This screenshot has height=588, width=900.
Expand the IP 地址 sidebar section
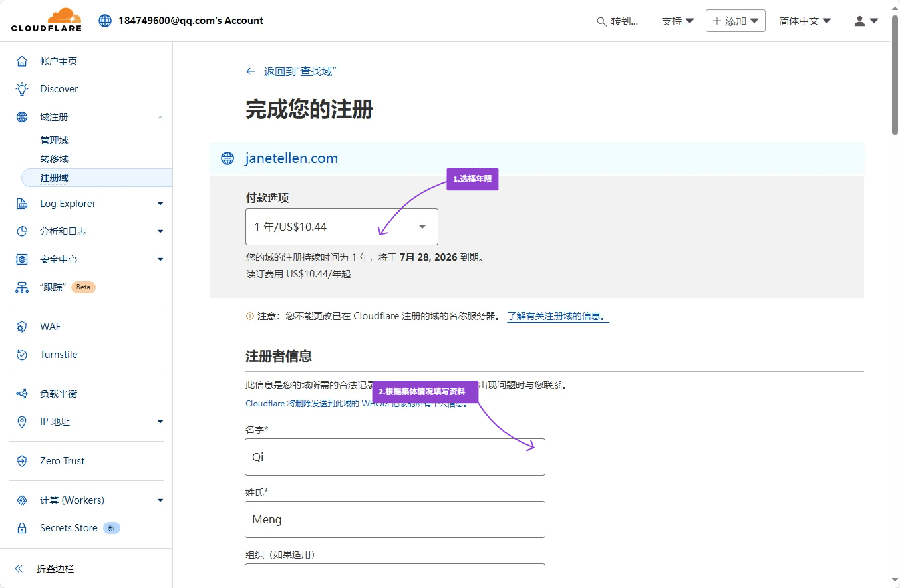pyautogui.click(x=160, y=422)
